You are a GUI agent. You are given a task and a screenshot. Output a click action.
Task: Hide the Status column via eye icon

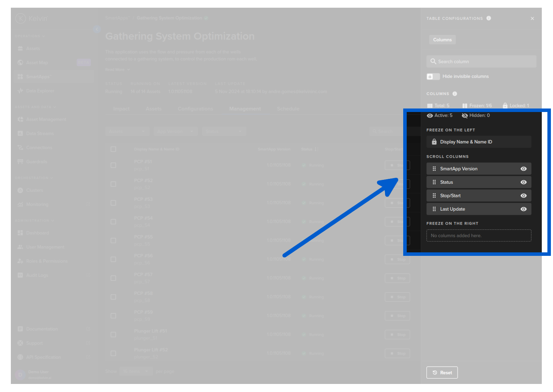tap(523, 182)
